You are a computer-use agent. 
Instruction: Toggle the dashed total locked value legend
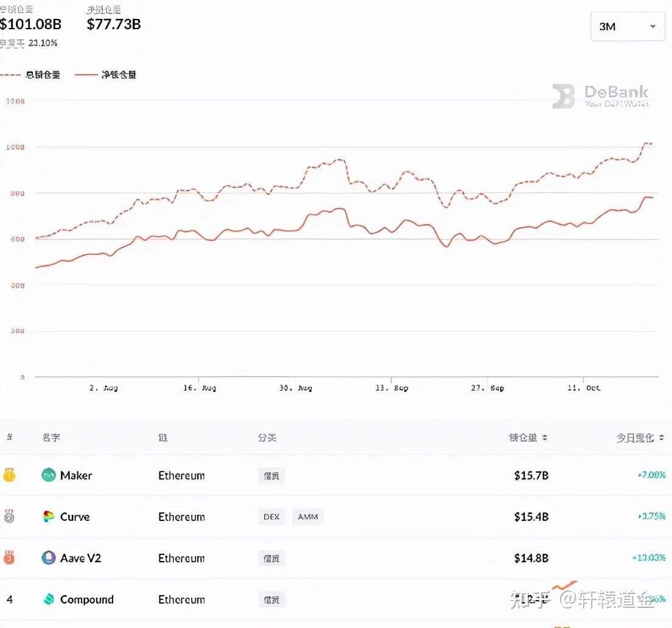coord(30,75)
